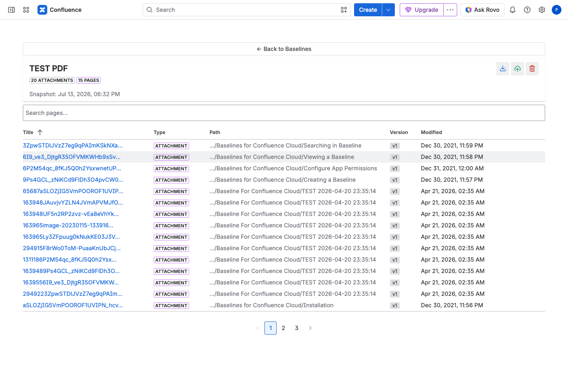
Task: Select the Upgrade button
Action: click(422, 10)
